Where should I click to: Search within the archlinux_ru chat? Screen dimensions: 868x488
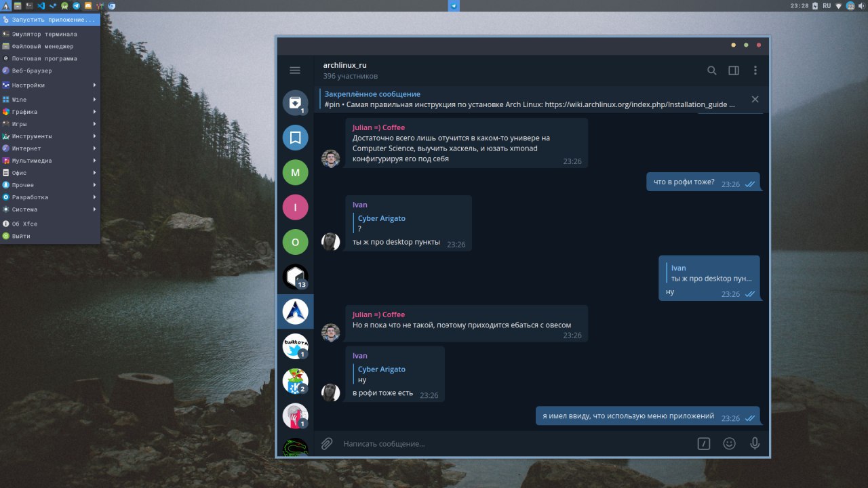pyautogui.click(x=712, y=70)
